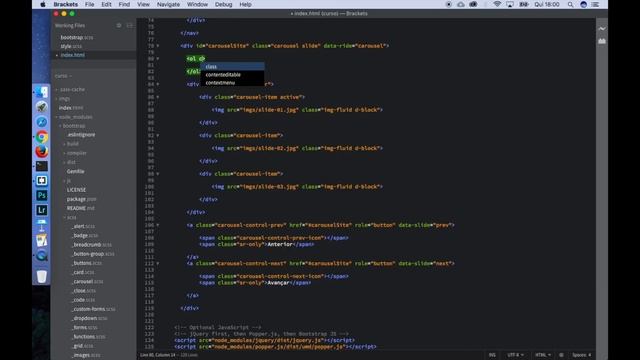This screenshot has height=360, width=640.
Task: Select bootstrap.scss in Working Files
Action: pos(77,37)
